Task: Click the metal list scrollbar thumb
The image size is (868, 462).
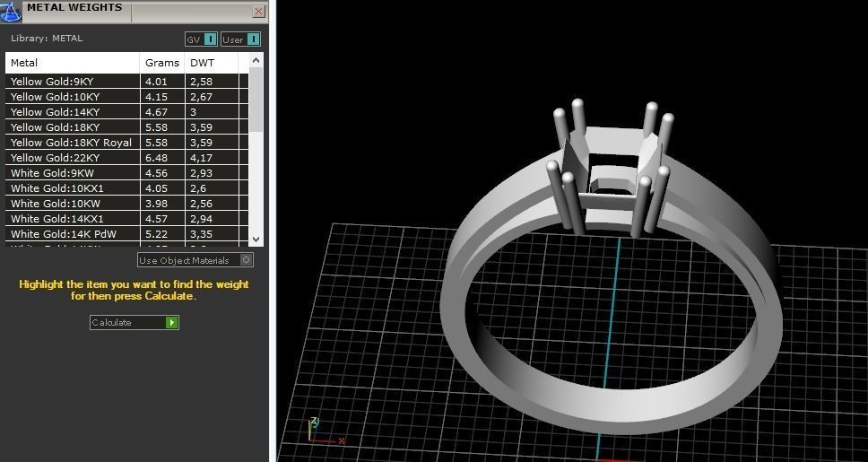Action: pos(256,100)
